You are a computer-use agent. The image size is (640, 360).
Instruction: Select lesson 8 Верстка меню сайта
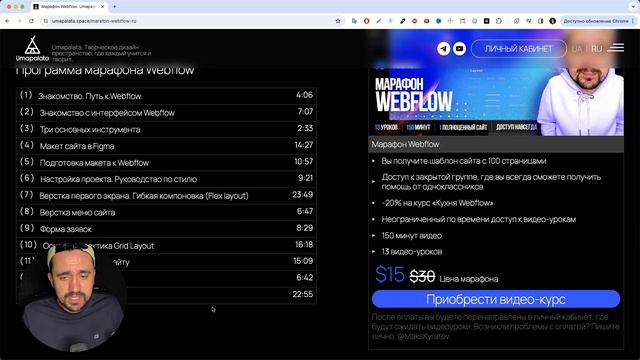point(167,212)
